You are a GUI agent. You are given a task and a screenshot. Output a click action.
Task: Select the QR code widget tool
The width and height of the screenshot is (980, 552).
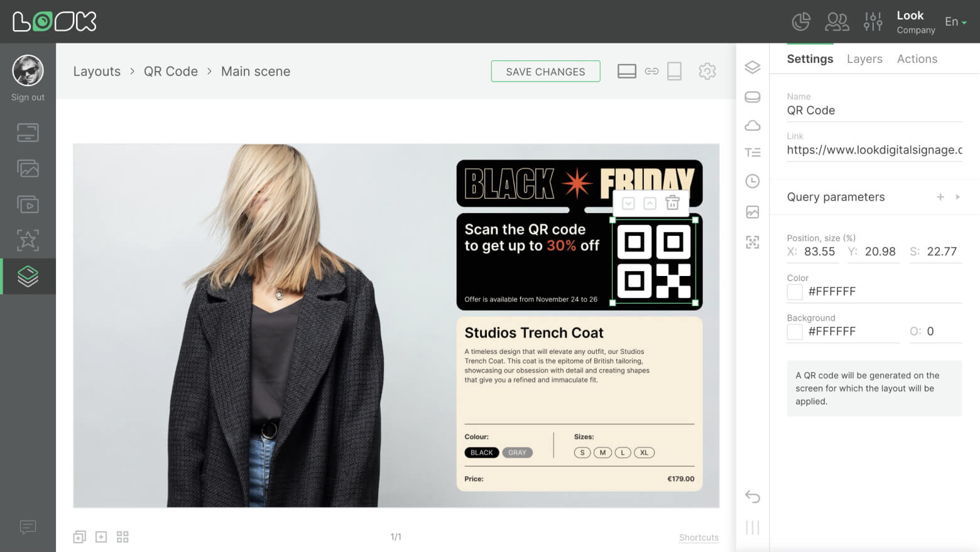(752, 242)
